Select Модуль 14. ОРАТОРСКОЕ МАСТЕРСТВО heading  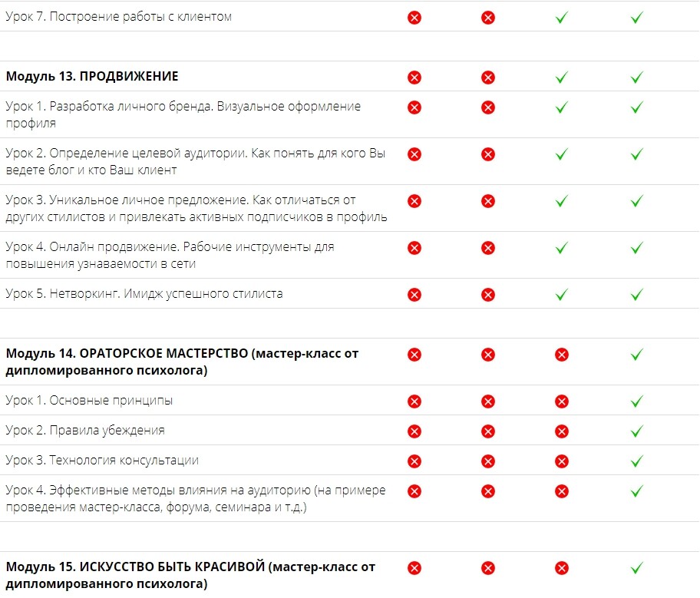[182, 362]
